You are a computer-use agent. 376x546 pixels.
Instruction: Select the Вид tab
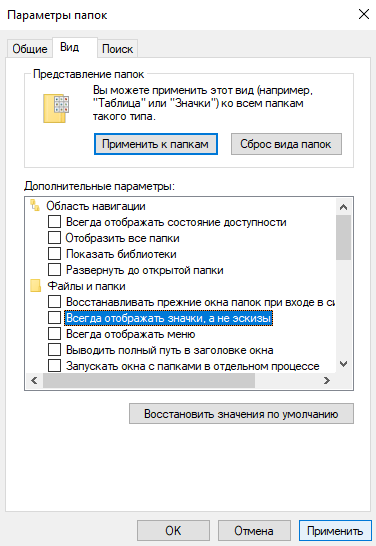[75, 47]
